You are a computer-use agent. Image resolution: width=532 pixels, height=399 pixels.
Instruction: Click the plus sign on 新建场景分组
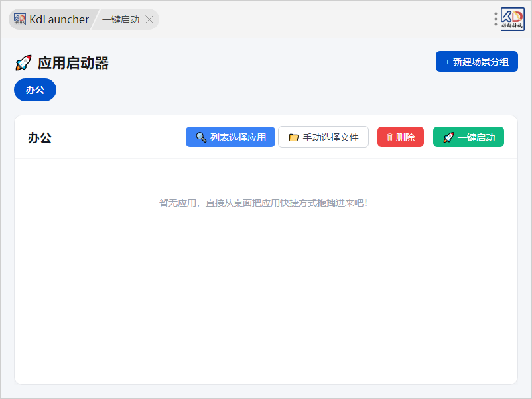click(448, 62)
